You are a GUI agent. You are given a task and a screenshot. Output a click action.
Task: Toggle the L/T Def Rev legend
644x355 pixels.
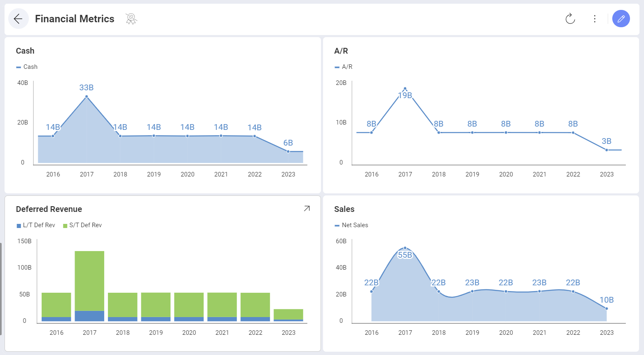36,225
